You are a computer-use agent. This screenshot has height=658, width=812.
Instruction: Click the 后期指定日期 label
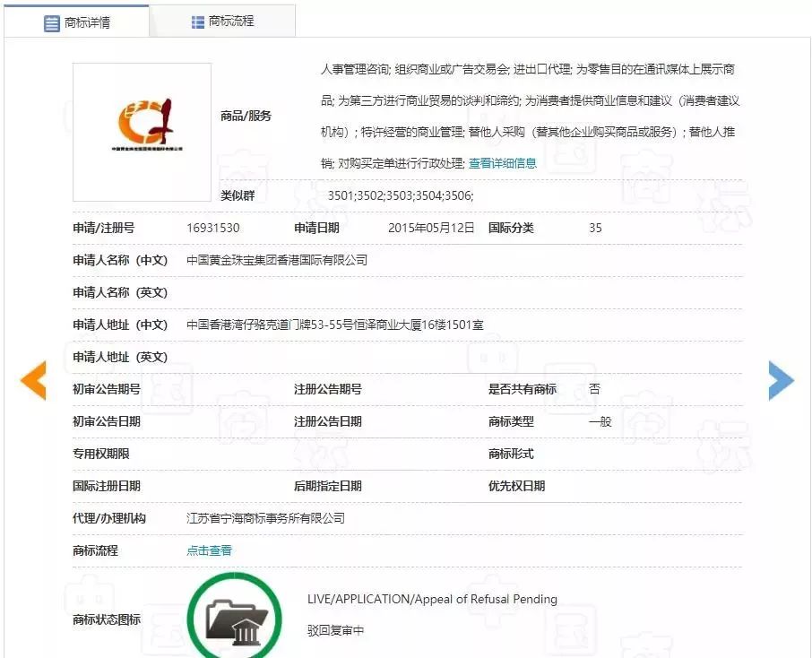(328, 486)
